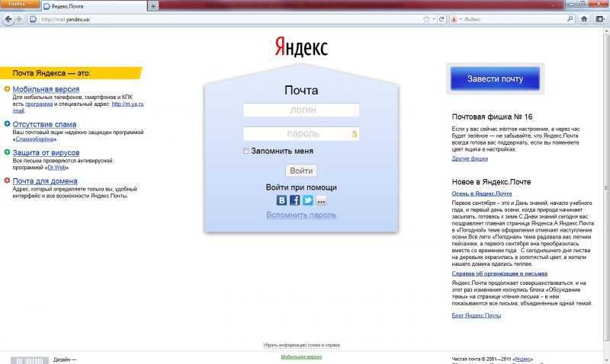Open the Firefox menu button
The width and height of the screenshot is (610, 364).
pos(20,4)
